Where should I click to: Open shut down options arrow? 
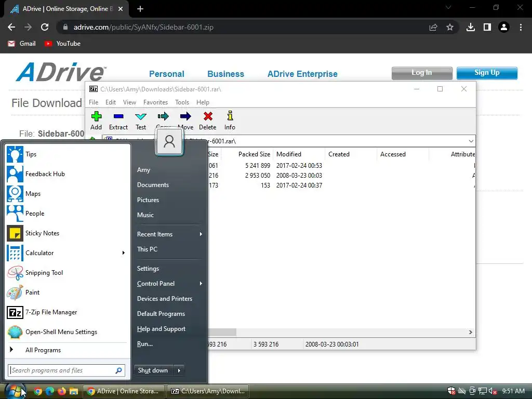pyautogui.click(x=179, y=370)
